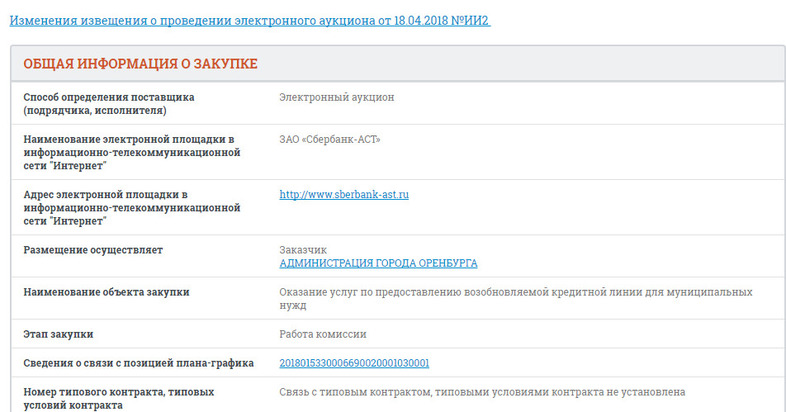Open the auction notice changes link from 18.04.2018
Viewport: 786px width, 412px height.
coord(249,20)
